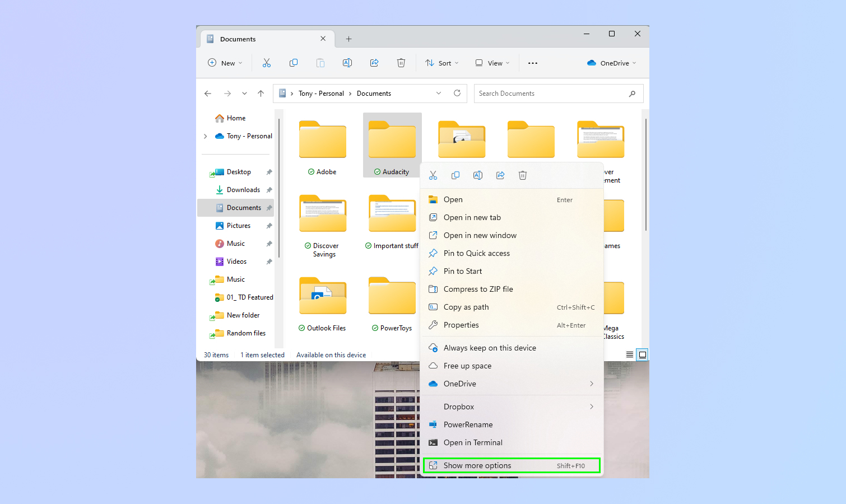Click the Share icon in the toolbar
846x504 pixels.
pos(374,63)
